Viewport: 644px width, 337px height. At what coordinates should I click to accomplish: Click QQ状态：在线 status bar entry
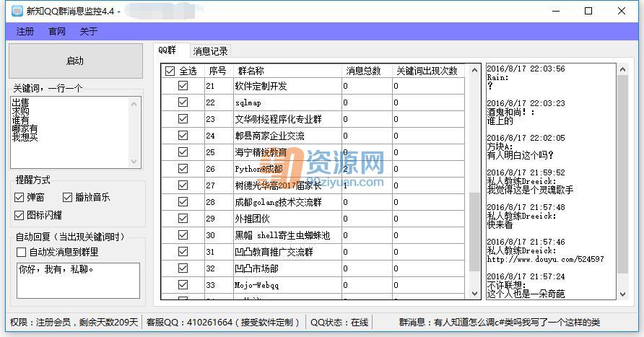(x=339, y=323)
